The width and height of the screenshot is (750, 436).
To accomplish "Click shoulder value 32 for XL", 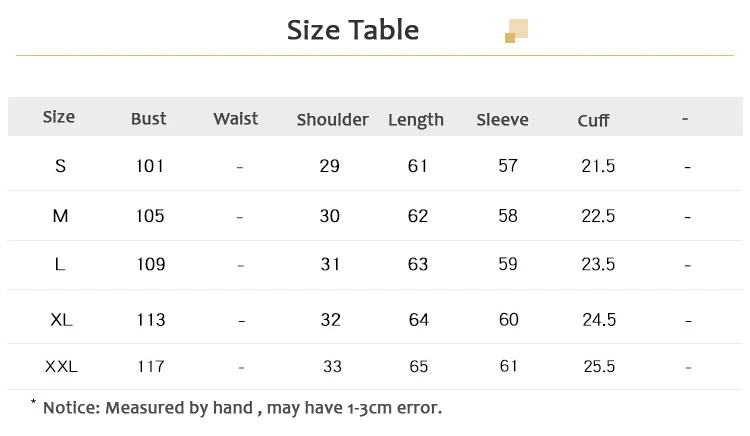I will coord(331,319).
